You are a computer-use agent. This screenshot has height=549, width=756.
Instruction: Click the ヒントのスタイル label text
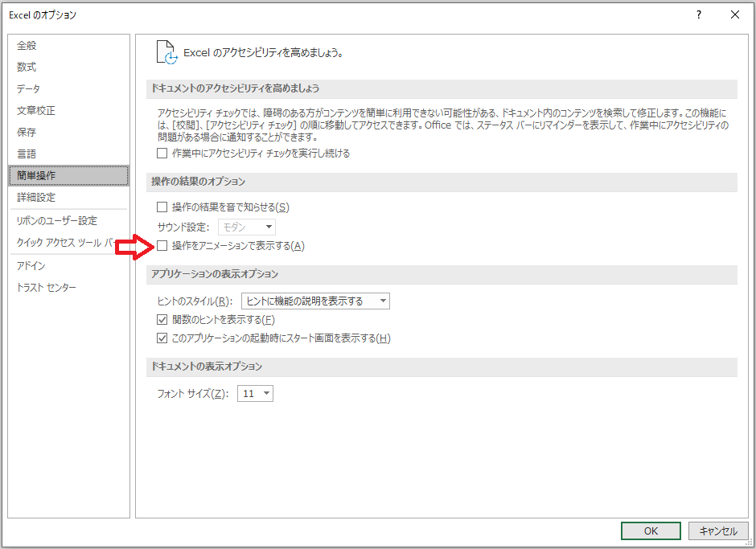(x=195, y=301)
